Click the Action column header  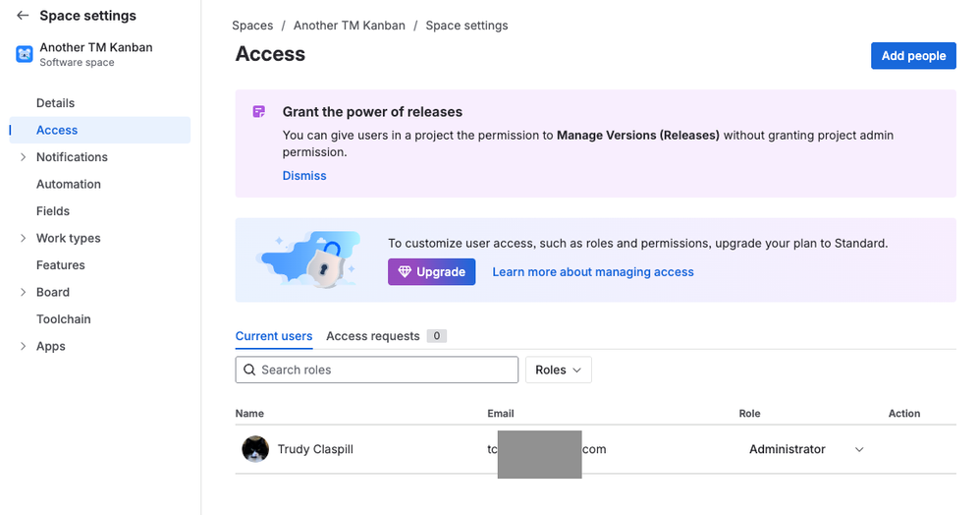[x=904, y=414]
